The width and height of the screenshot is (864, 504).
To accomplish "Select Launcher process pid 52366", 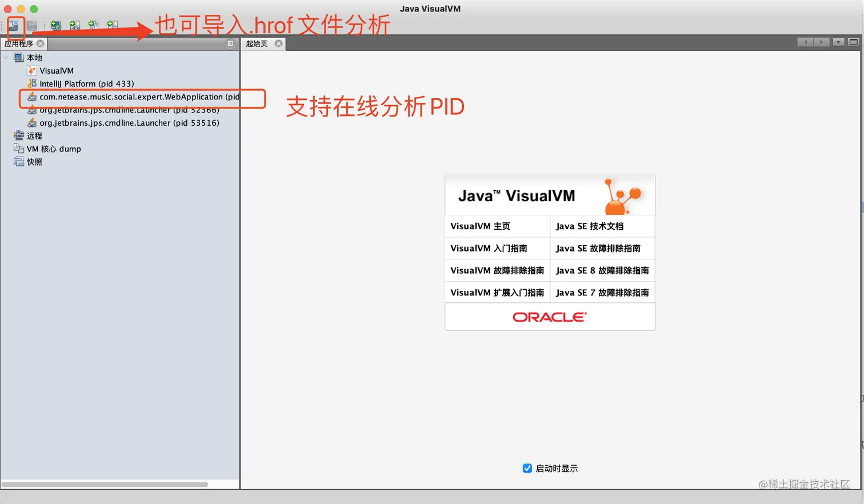I will point(129,110).
